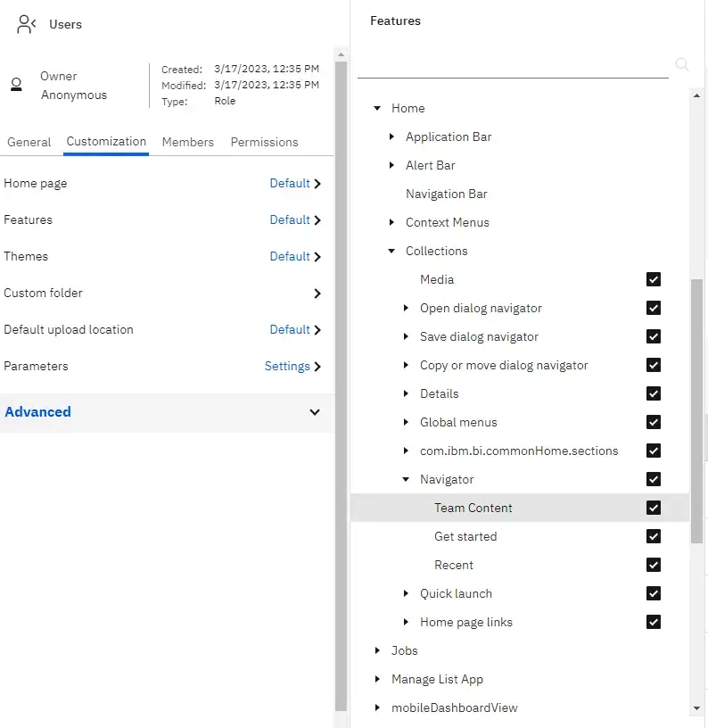Screen dimensions: 708x728
Task: Expand the Details node
Action: [x=406, y=393]
